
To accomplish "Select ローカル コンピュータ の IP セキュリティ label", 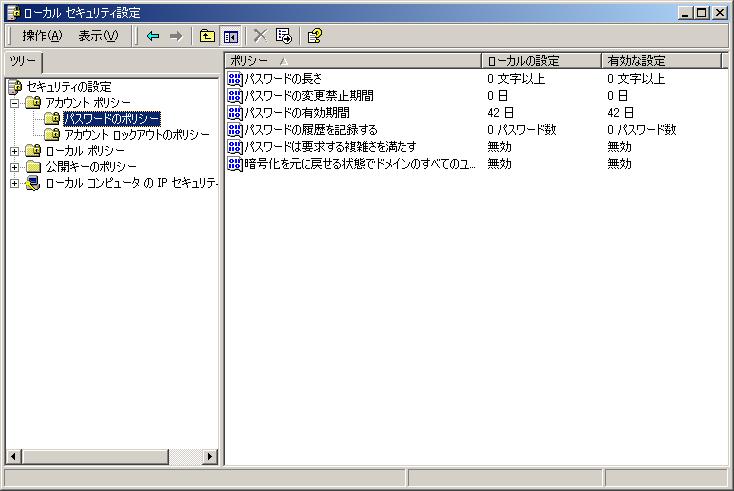I will pyautogui.click(x=132, y=183).
